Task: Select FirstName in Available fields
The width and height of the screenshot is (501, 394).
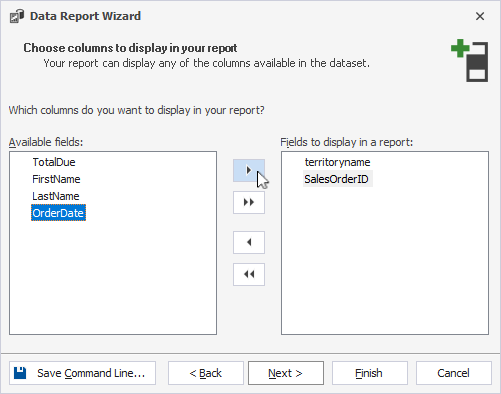Action: (x=56, y=179)
